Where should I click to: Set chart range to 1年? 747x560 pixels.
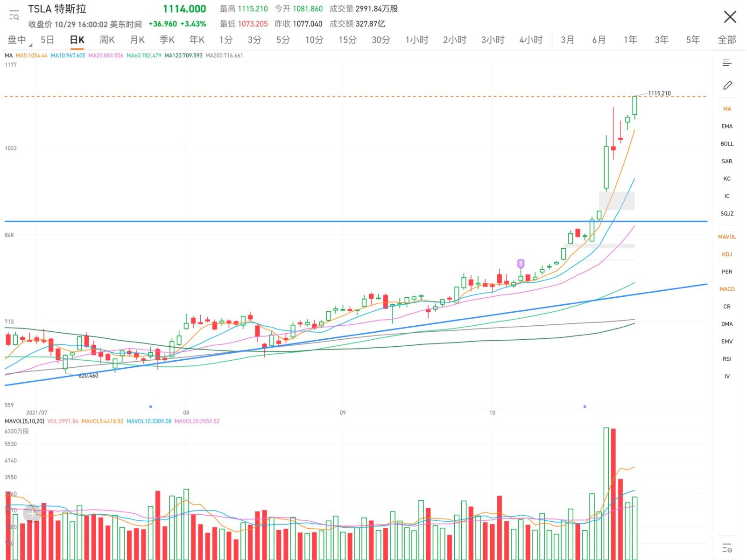coord(630,40)
